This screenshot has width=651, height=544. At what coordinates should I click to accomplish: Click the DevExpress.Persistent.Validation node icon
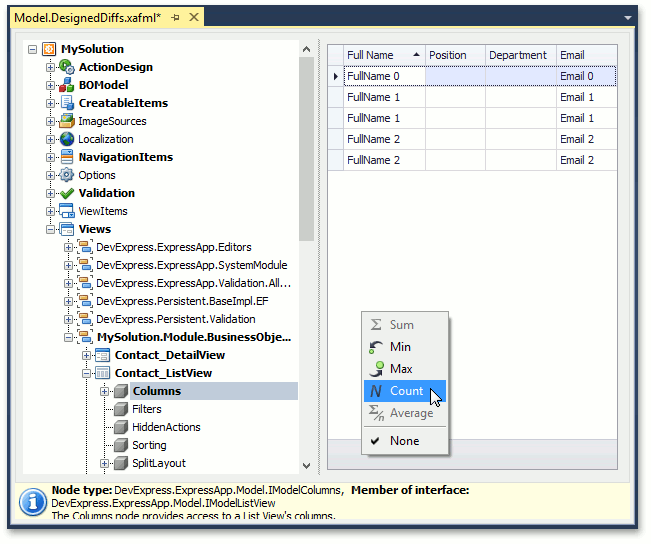coord(85,319)
